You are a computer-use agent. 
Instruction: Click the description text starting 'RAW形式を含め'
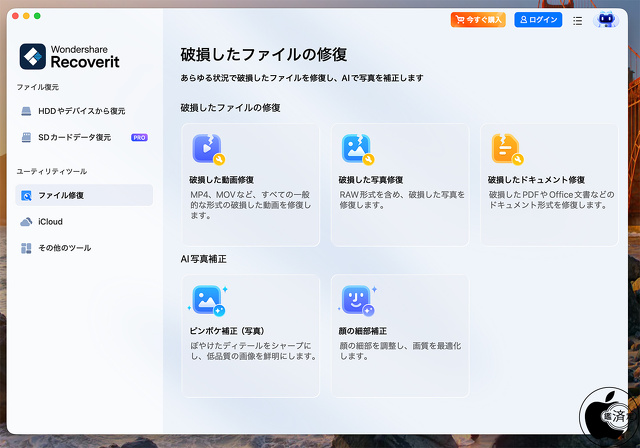pyautogui.click(x=402, y=200)
